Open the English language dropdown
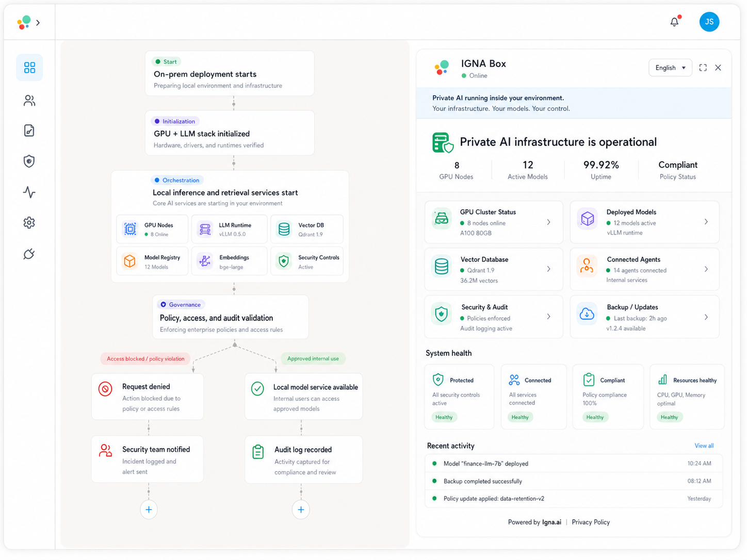 [670, 68]
